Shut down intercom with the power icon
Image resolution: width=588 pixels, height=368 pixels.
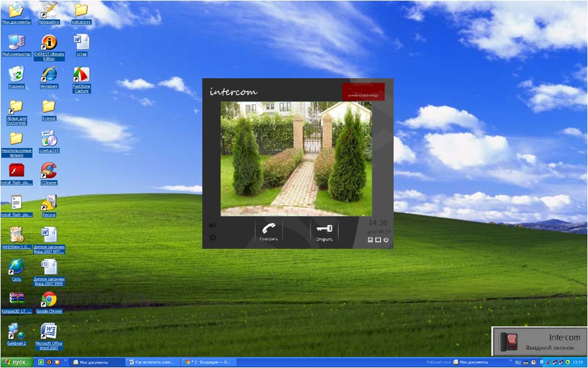(x=386, y=240)
